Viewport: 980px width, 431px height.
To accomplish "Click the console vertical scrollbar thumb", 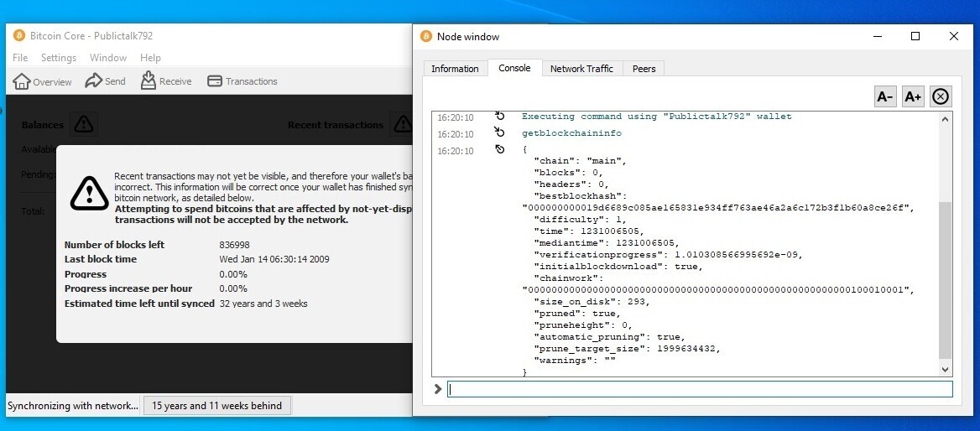I will (x=946, y=281).
